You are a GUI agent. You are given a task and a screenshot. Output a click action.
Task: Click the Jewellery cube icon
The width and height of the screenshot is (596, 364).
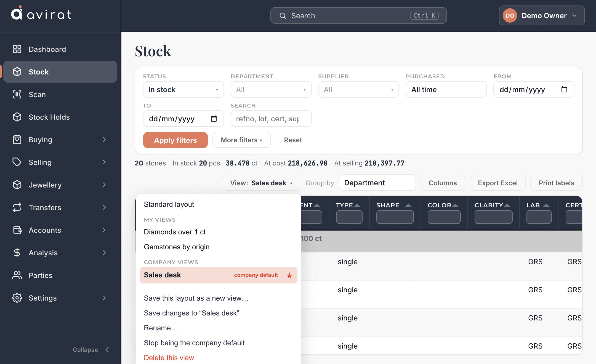(17, 185)
